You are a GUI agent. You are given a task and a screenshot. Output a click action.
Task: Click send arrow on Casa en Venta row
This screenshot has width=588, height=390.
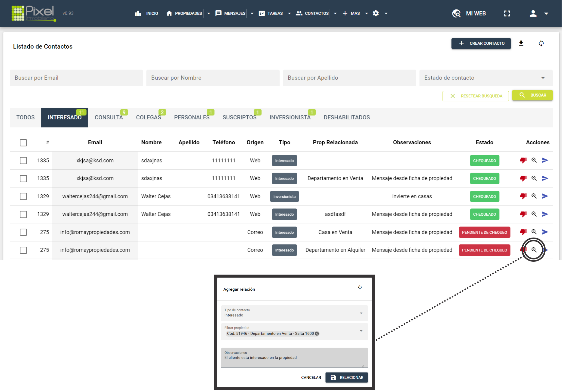coord(545,232)
